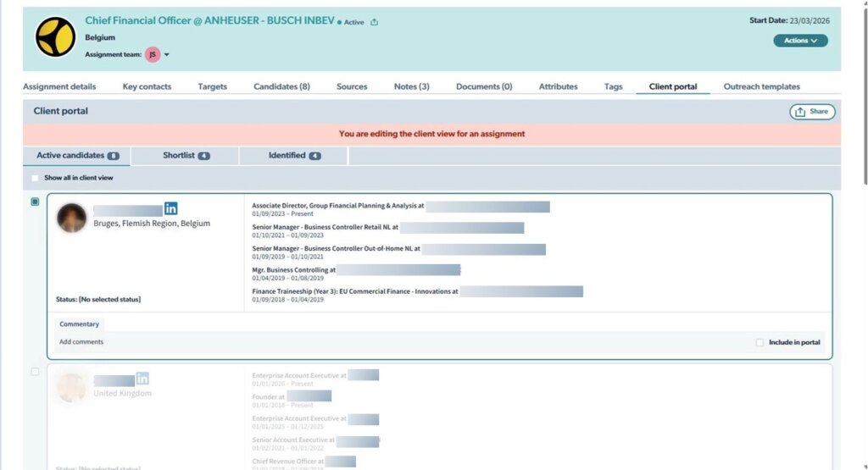The width and height of the screenshot is (868, 470).
Task: Open the Chief Financial Officer assignment title link
Action: click(209, 20)
